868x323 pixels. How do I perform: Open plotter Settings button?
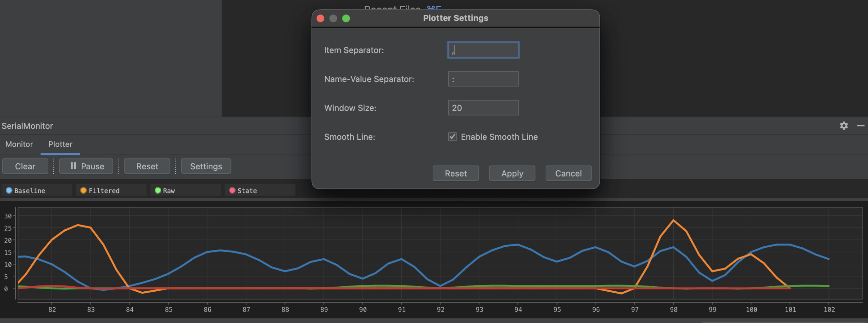[206, 166]
